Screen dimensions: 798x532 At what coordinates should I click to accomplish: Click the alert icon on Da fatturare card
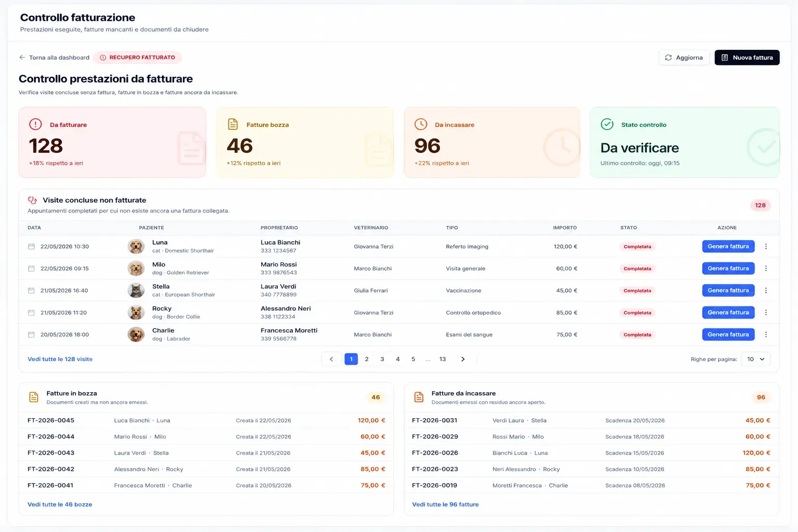tap(35, 124)
